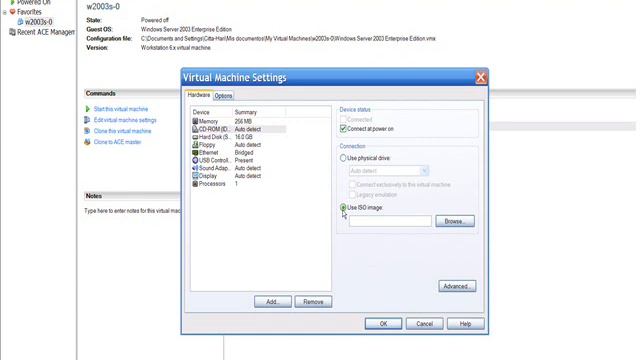Click the Remove device button
Image resolution: width=640 pixels, height=360 pixels.
[x=313, y=302]
